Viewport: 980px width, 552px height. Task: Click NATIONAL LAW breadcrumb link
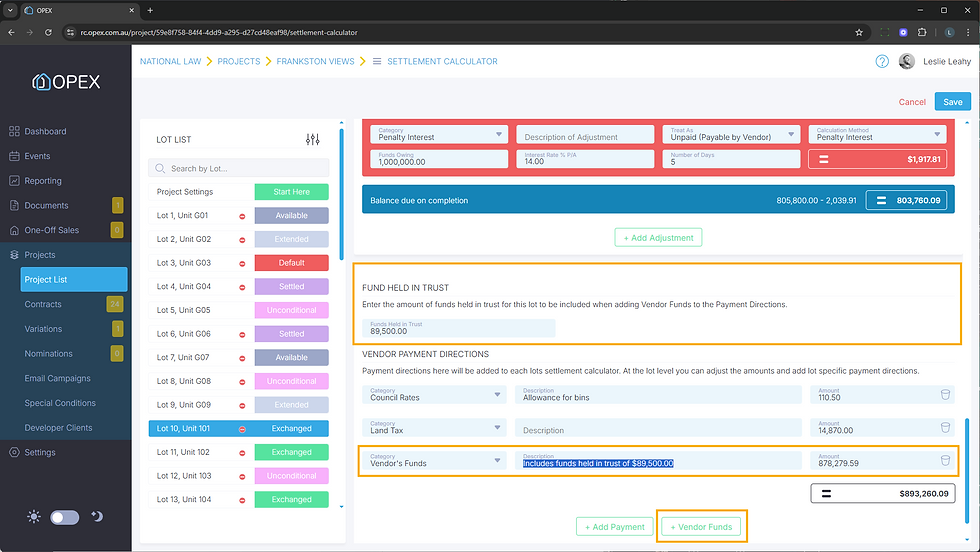point(171,61)
